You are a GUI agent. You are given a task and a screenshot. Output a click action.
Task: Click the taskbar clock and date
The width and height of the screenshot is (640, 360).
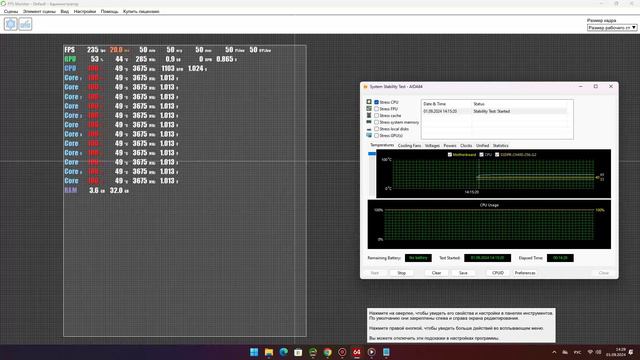(616, 352)
